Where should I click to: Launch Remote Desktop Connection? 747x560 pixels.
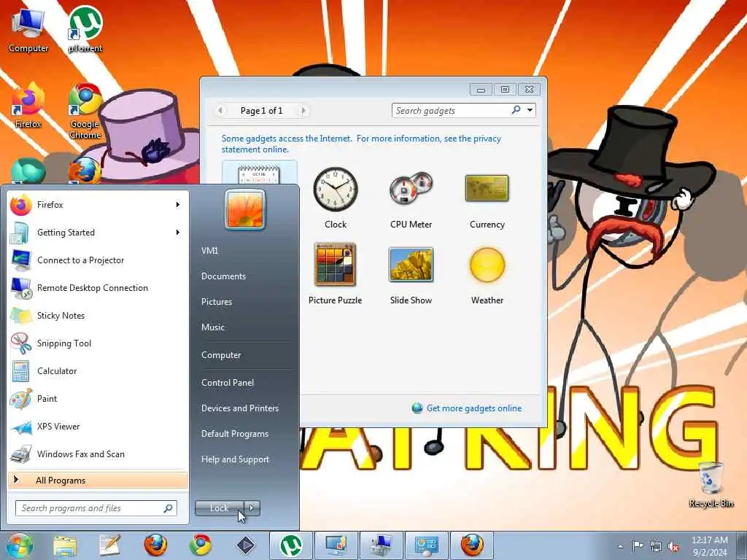pos(98,287)
